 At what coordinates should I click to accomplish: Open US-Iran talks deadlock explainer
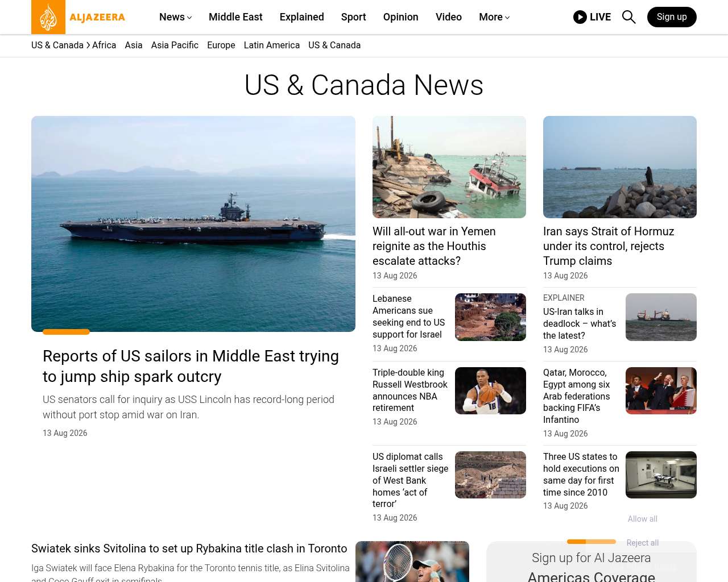point(580,323)
